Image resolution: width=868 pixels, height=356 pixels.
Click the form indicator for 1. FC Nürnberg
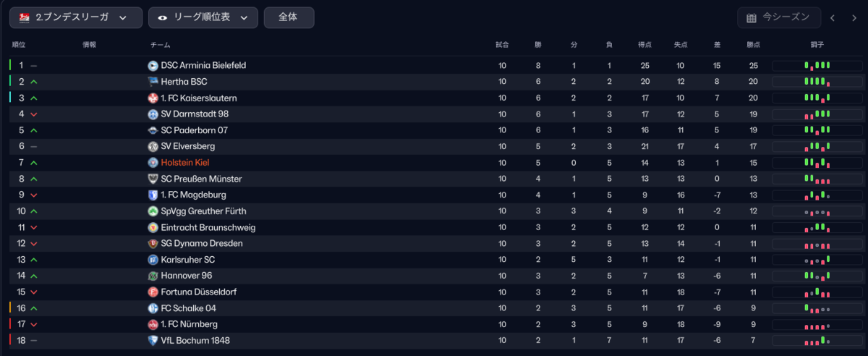(817, 325)
